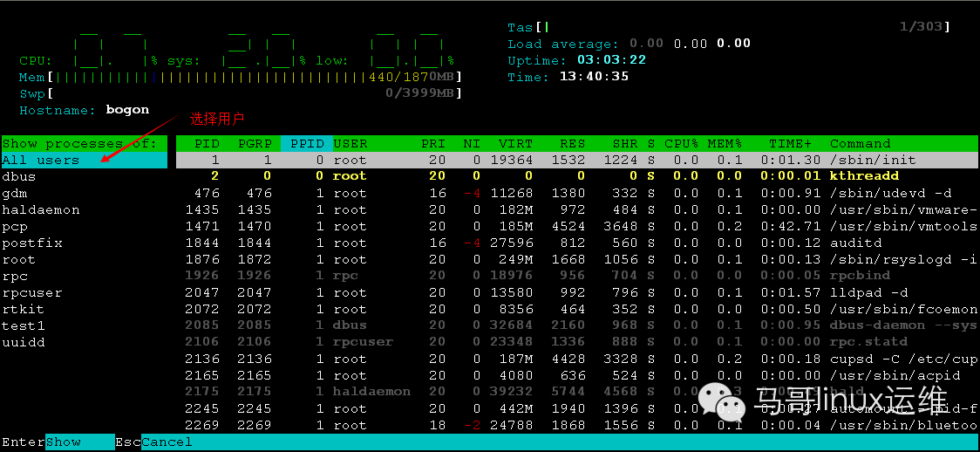This screenshot has width=980, height=452.
Task: Select the /usr/sbin/fcoemon process row
Action: pos(577,309)
